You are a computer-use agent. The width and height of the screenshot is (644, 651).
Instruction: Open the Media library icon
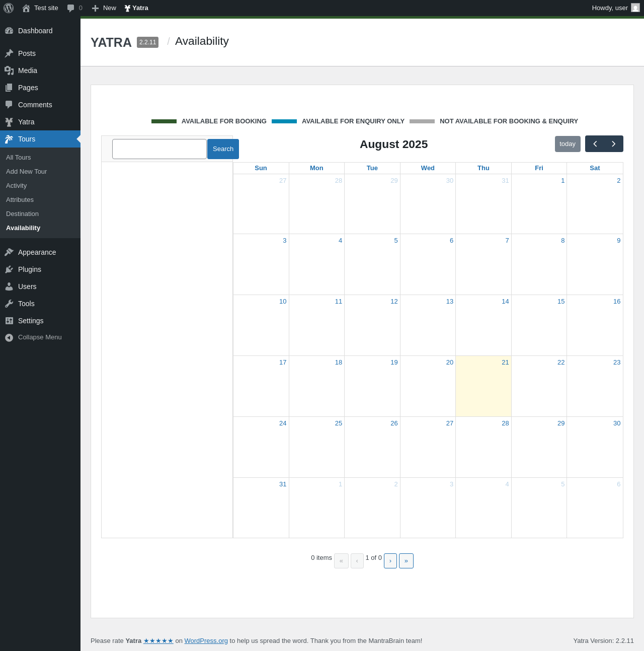coord(9,70)
